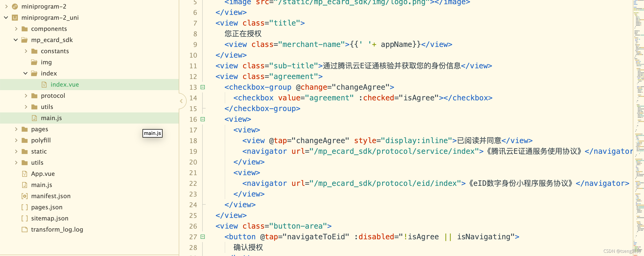This screenshot has height=256, width=644.
Task: Collapse the sidebar with the arrow handle
Action: (x=182, y=101)
